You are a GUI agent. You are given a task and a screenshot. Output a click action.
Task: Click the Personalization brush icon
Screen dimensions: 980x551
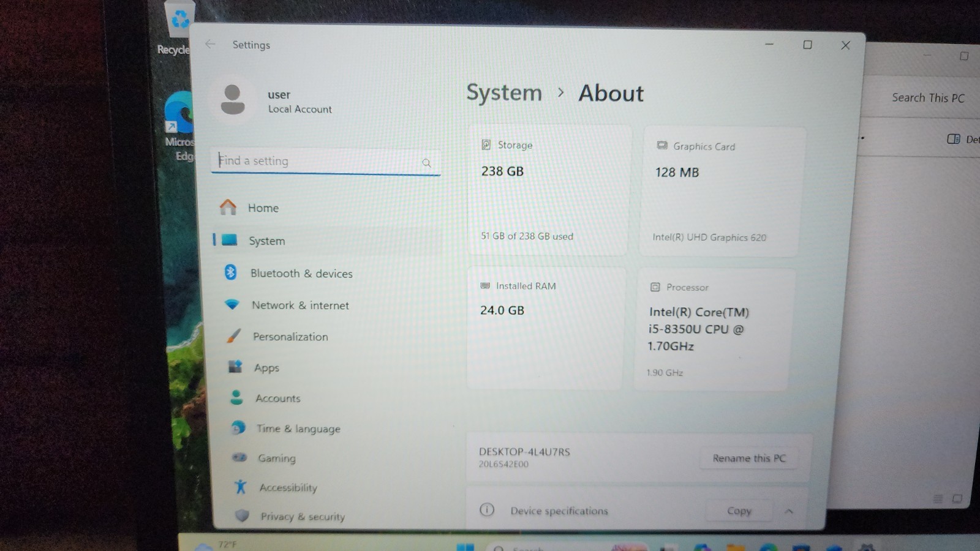click(x=233, y=335)
